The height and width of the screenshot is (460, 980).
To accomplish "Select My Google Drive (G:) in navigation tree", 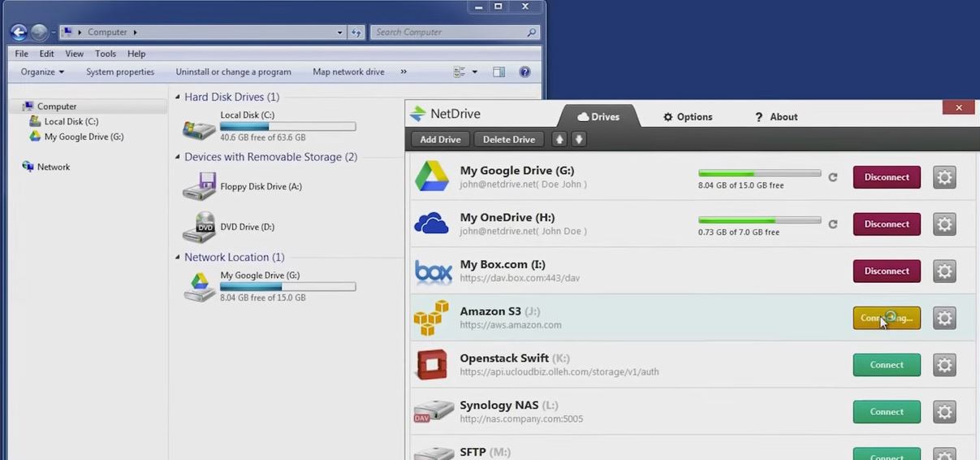I will (84, 137).
